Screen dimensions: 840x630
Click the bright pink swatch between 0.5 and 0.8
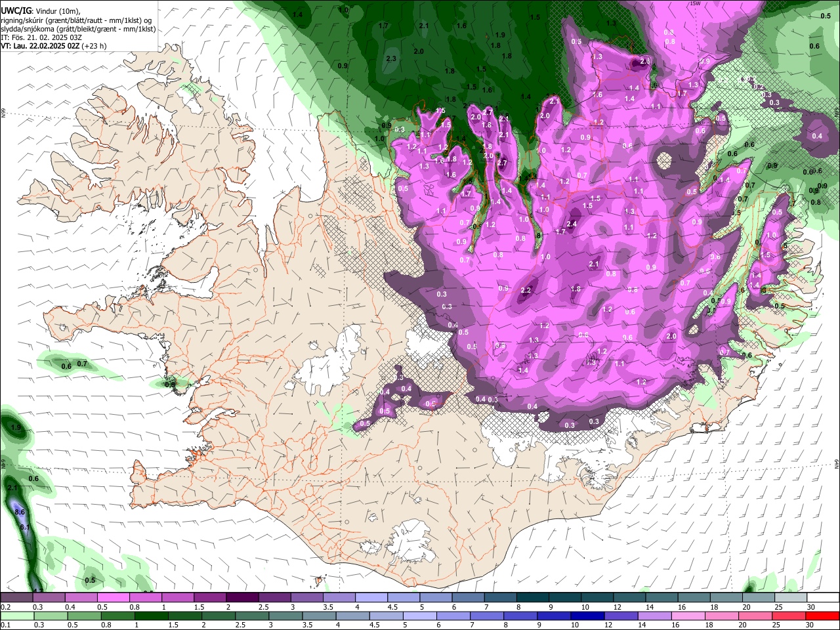click(x=113, y=598)
